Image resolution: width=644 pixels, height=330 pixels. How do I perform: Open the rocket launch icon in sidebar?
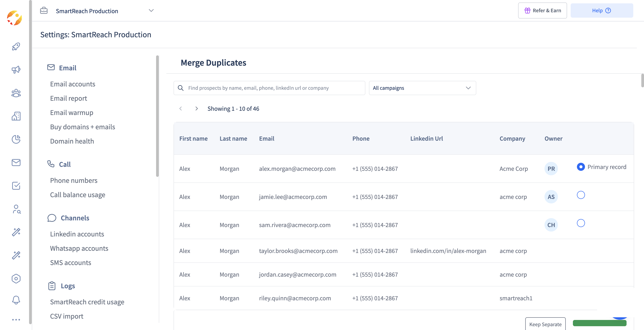16,46
